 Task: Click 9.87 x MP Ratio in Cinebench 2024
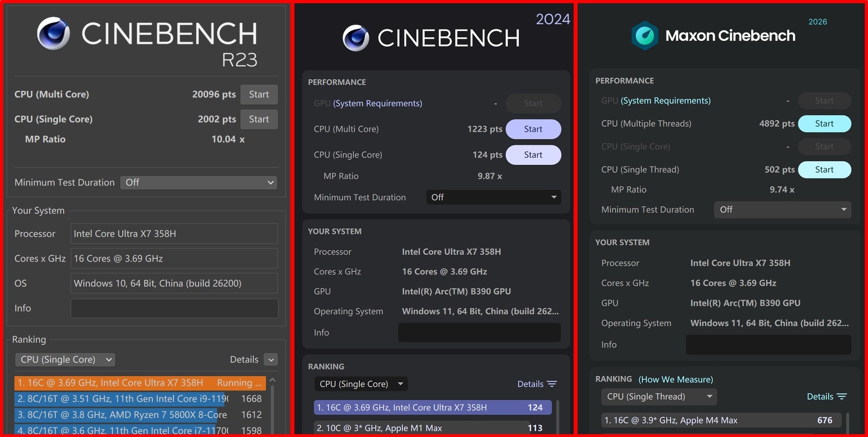[x=490, y=176]
